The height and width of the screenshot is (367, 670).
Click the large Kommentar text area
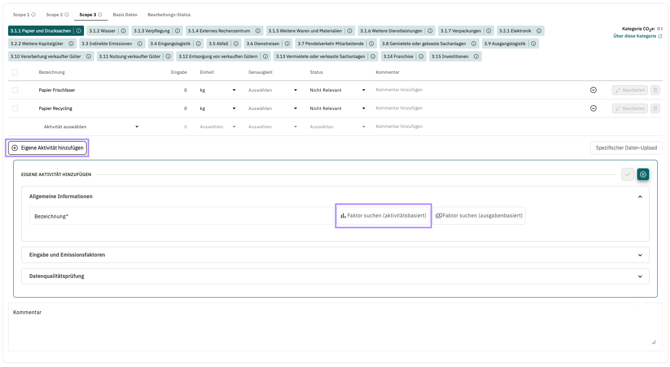click(x=335, y=327)
